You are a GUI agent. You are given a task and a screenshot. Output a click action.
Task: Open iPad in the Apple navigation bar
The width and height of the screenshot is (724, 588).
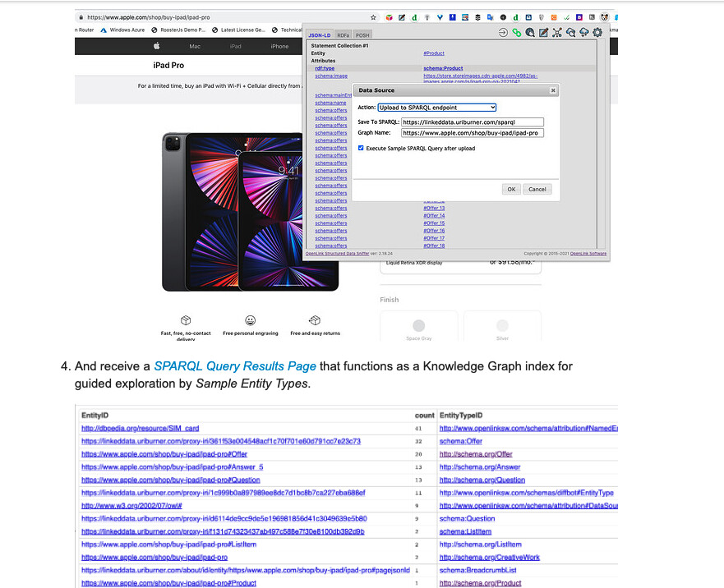pos(236,46)
